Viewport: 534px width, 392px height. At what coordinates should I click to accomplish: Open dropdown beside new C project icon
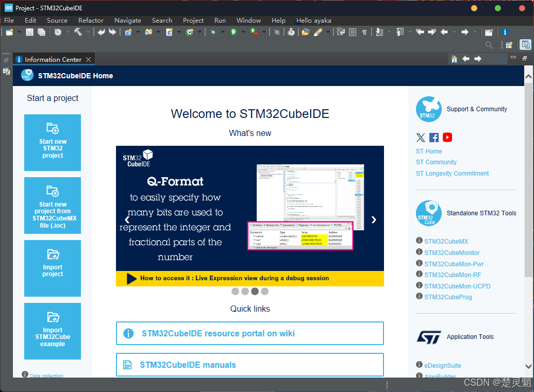click(x=138, y=32)
